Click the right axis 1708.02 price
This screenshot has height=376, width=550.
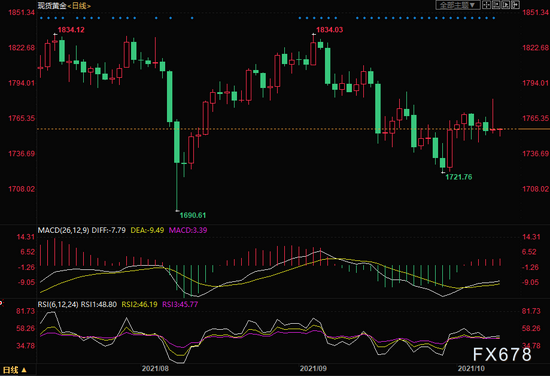point(535,189)
